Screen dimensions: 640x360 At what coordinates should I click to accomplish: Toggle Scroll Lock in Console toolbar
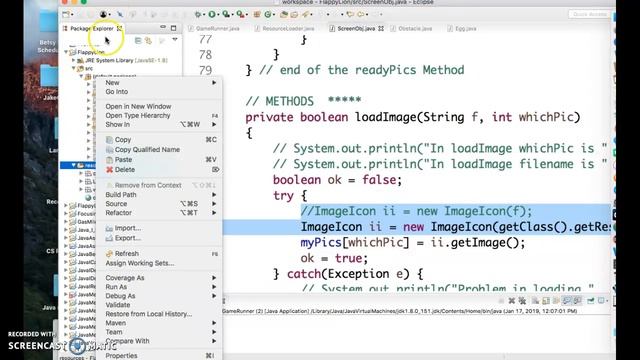point(546,301)
